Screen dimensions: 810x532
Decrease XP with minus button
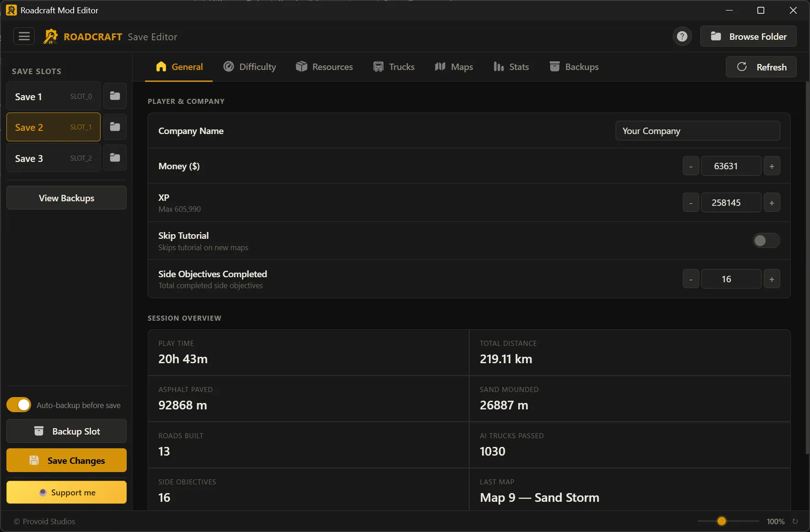[691, 203]
